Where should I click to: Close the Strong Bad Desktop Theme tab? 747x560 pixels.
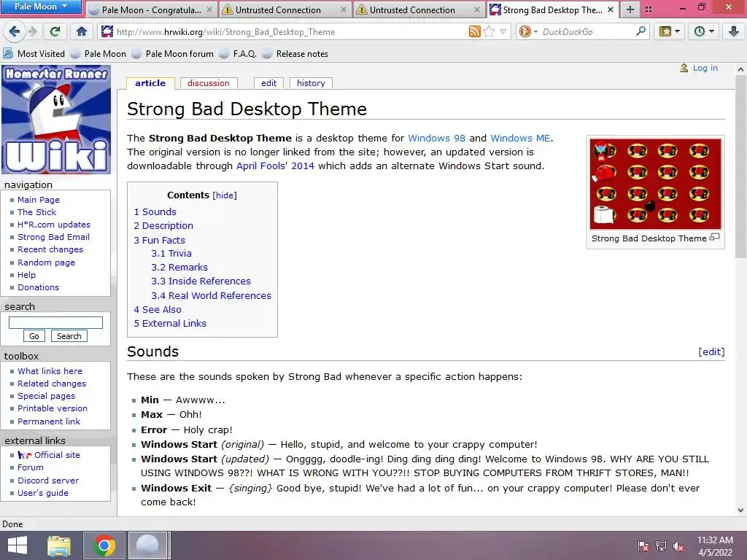[x=611, y=9]
